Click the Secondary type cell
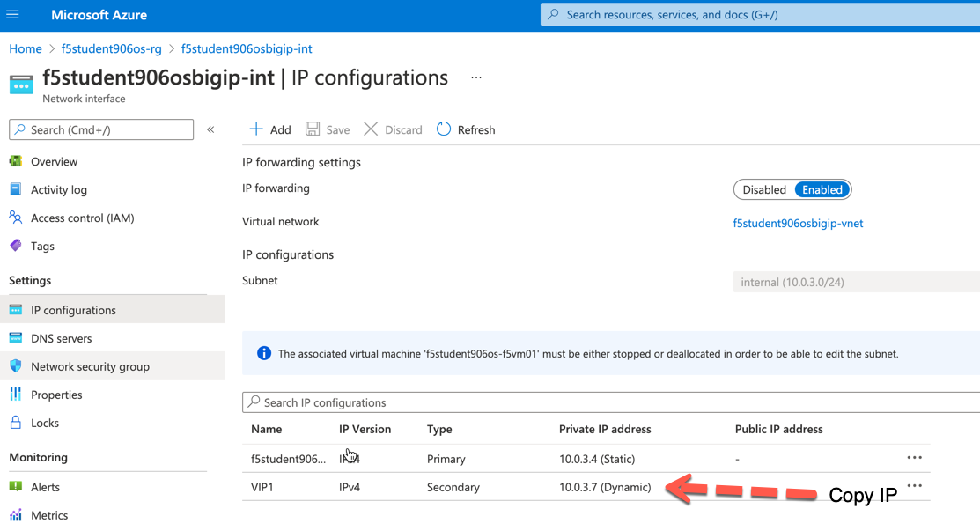This screenshot has width=980, height=531. point(453,487)
